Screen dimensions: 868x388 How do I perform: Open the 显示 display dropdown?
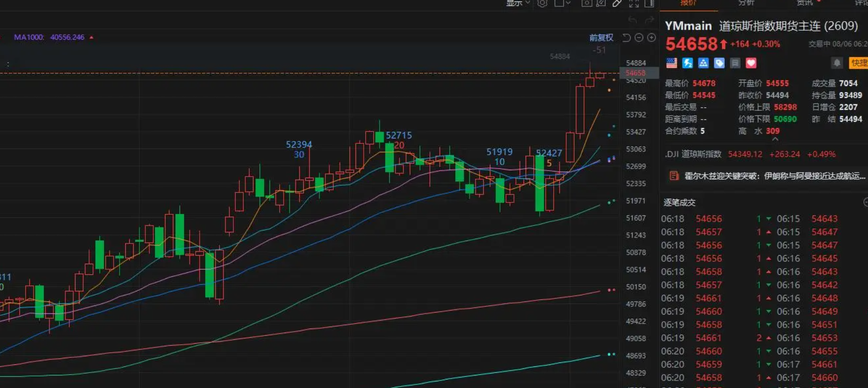click(517, 3)
